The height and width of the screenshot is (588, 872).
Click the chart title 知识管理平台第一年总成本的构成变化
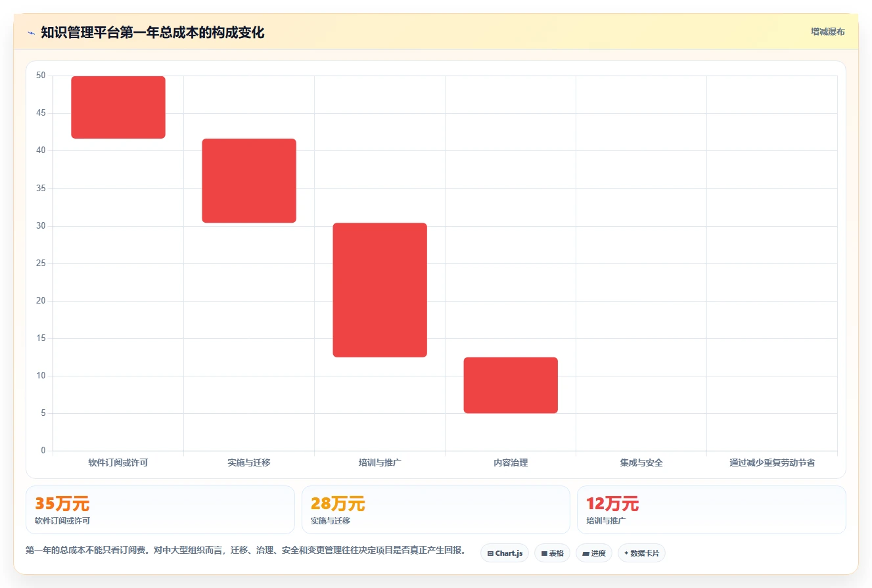coord(152,33)
